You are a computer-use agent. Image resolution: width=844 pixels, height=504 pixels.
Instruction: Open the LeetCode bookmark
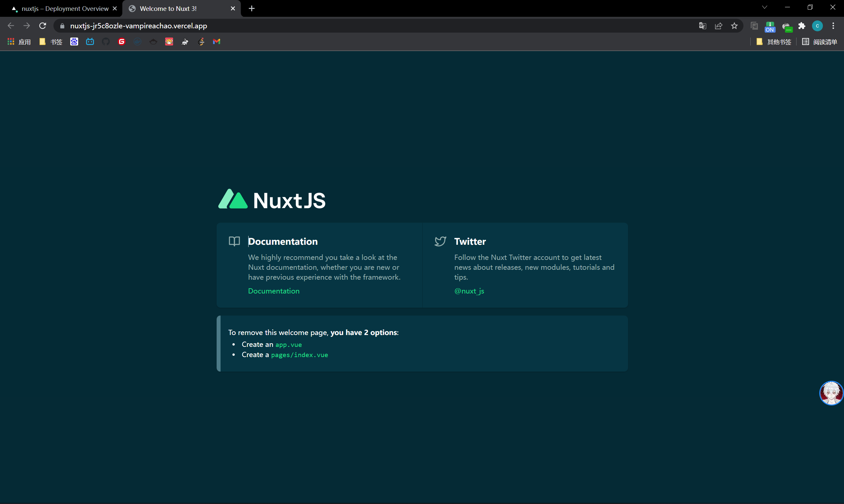tap(201, 42)
